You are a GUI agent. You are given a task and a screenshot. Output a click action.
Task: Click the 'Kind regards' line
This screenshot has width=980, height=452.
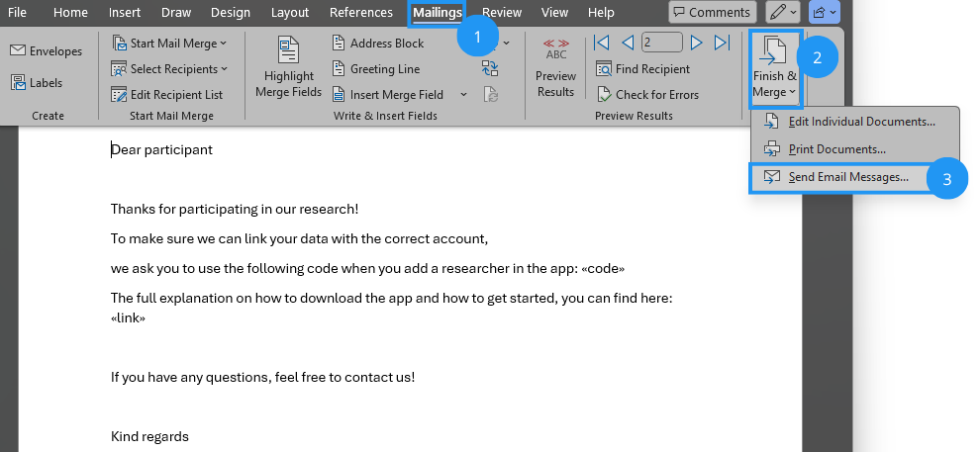[149, 436]
